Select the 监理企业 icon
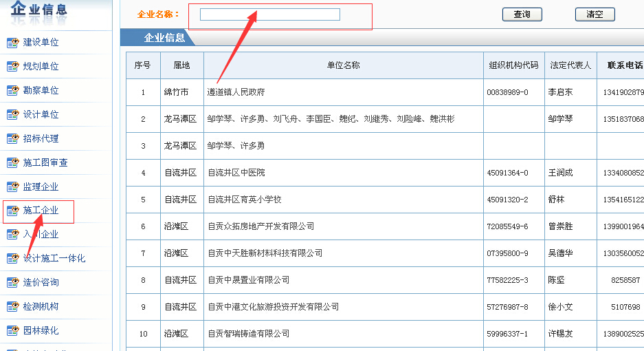644x351 pixels. [12, 187]
